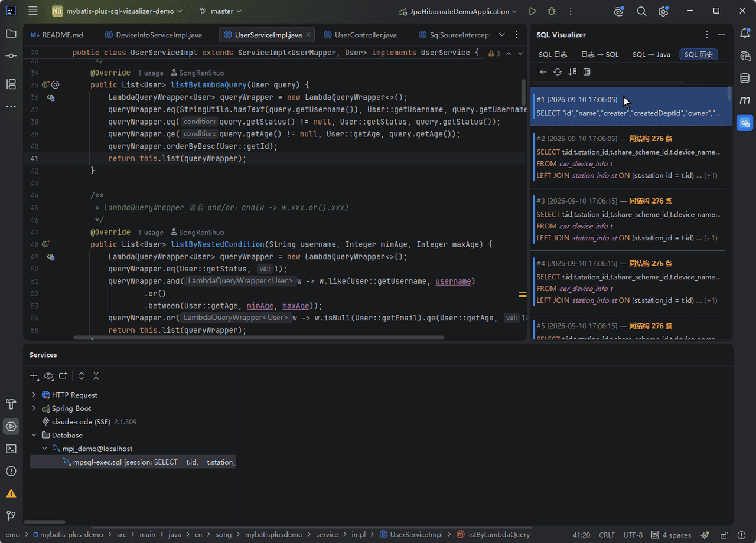This screenshot has width=756, height=543.
Task: Go back in SQL Visualizer toolbar
Action: (x=543, y=72)
